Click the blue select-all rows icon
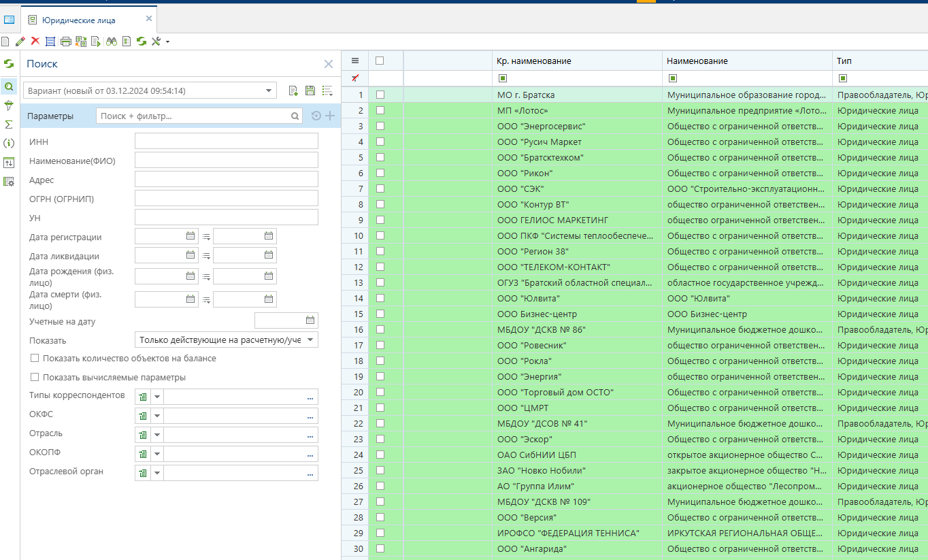Image resolution: width=928 pixels, height=560 pixels. coord(50,42)
